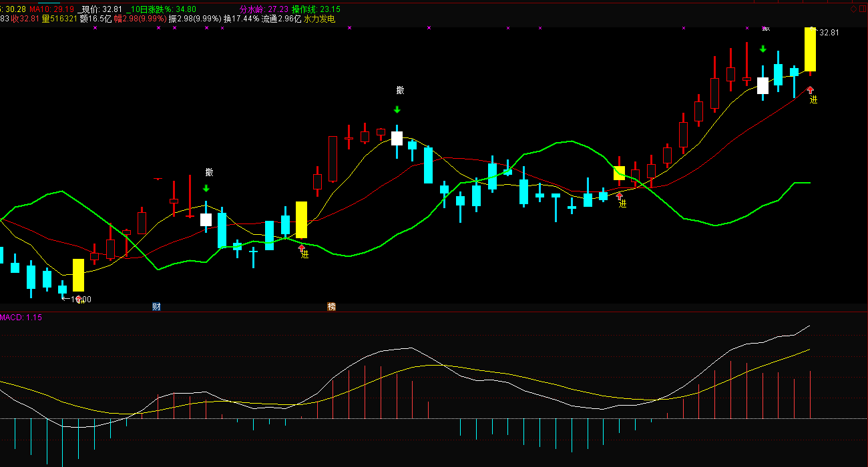Click the tall yellow candle beside 32.81
Screen dimensions: 868x467
[x=810, y=49]
